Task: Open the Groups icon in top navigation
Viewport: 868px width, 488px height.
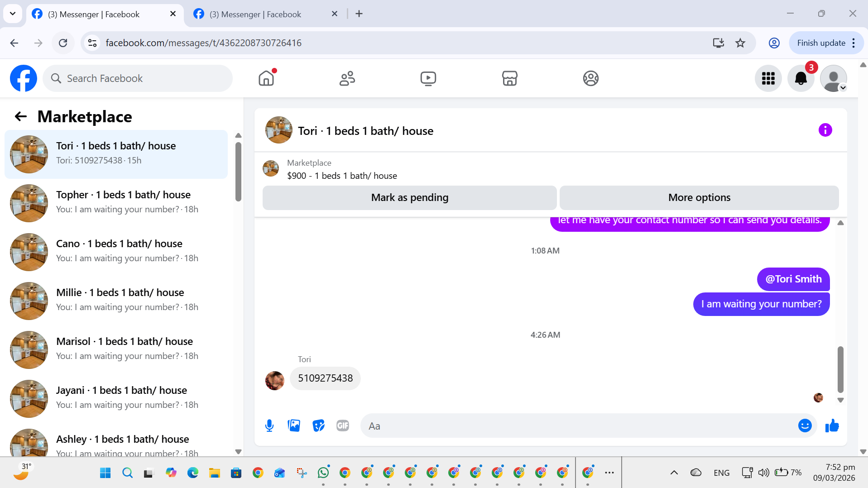Action: (590, 78)
